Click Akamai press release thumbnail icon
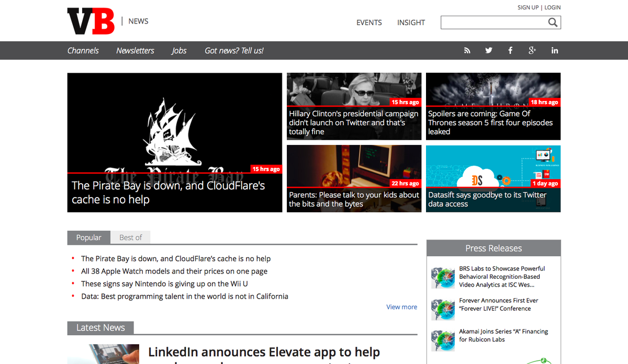The image size is (628, 364). coord(443,340)
